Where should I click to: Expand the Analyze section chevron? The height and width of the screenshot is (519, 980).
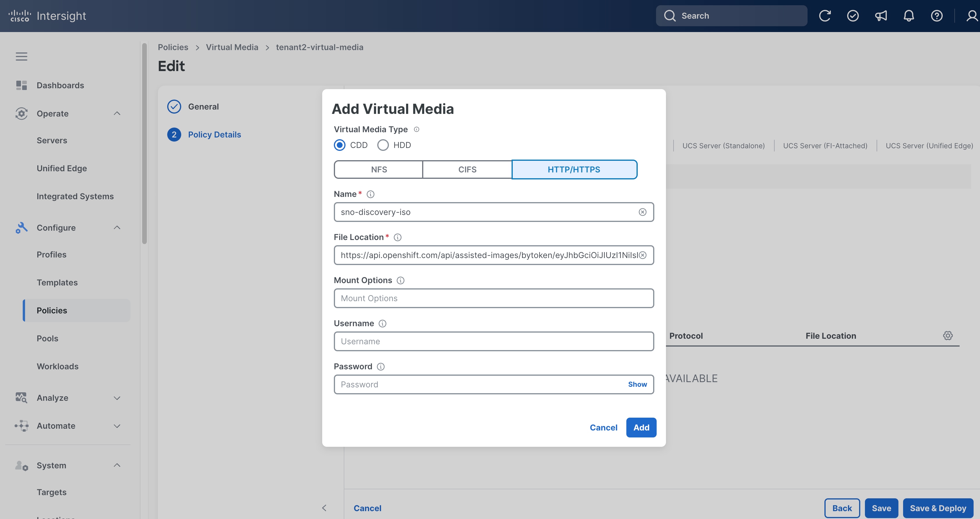[117, 398]
